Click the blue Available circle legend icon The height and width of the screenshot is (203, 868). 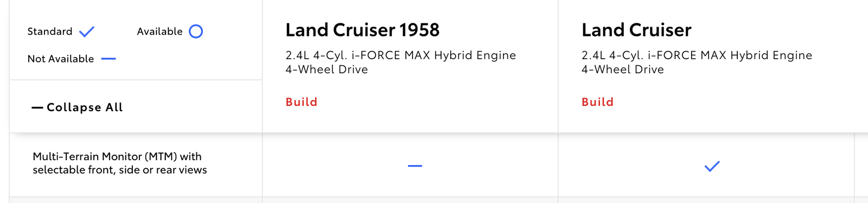pos(196,31)
